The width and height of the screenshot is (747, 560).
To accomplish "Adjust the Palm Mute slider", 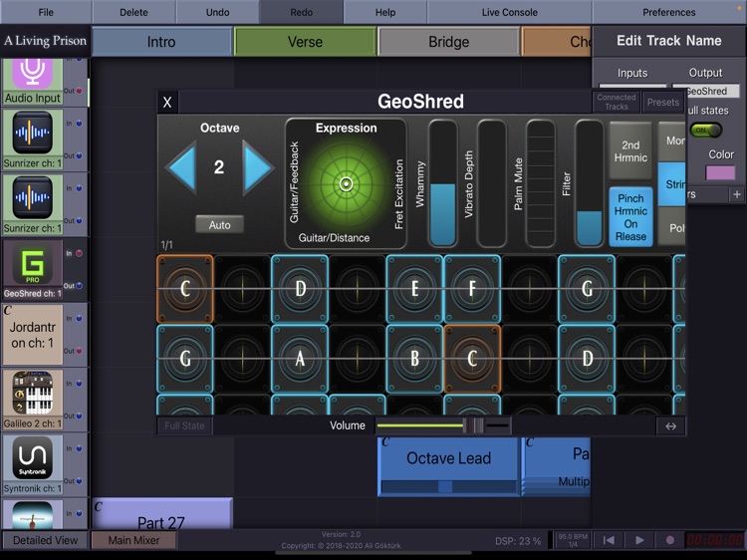I will click(540, 183).
